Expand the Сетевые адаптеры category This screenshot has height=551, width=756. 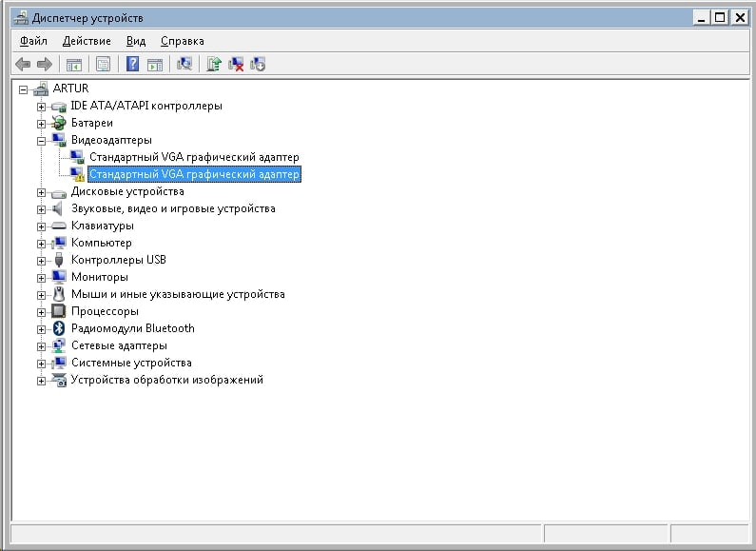pos(42,346)
